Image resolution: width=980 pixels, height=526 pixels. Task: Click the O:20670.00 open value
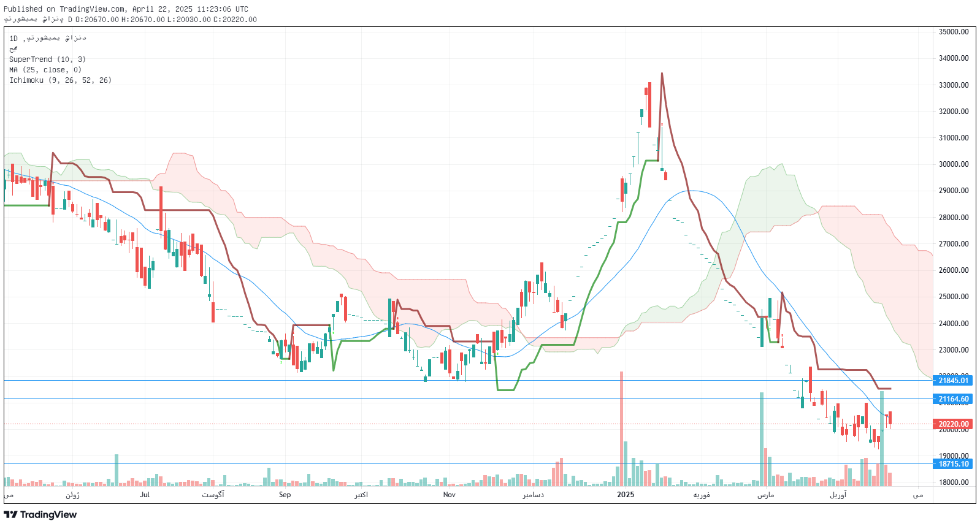97,20
